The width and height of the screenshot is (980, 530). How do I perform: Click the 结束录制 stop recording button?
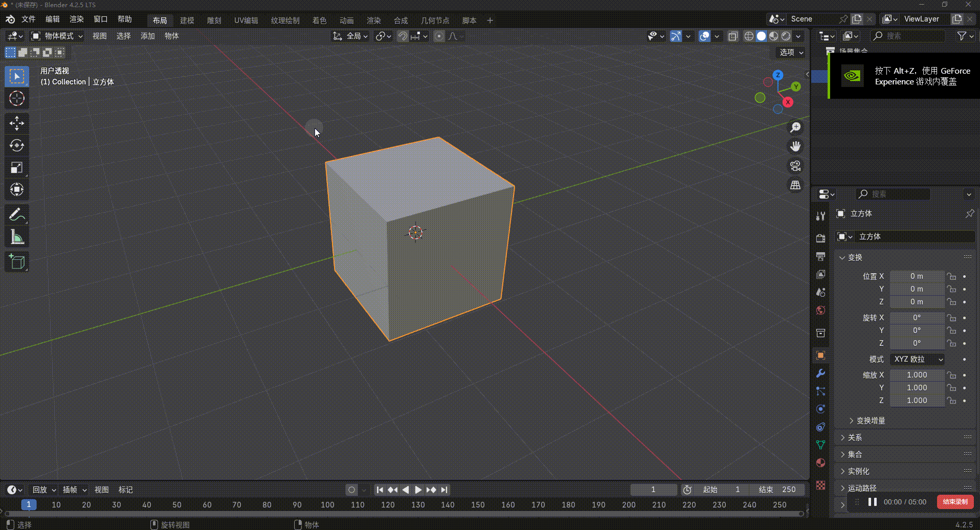click(x=954, y=502)
